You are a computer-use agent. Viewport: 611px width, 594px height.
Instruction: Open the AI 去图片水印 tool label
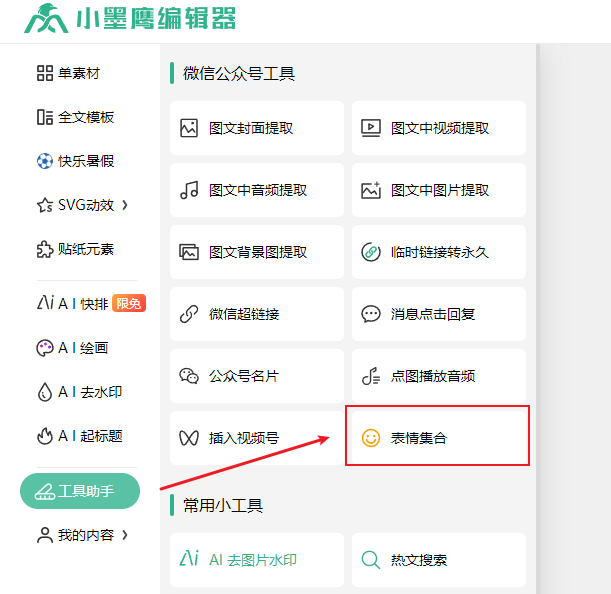[x=253, y=560]
